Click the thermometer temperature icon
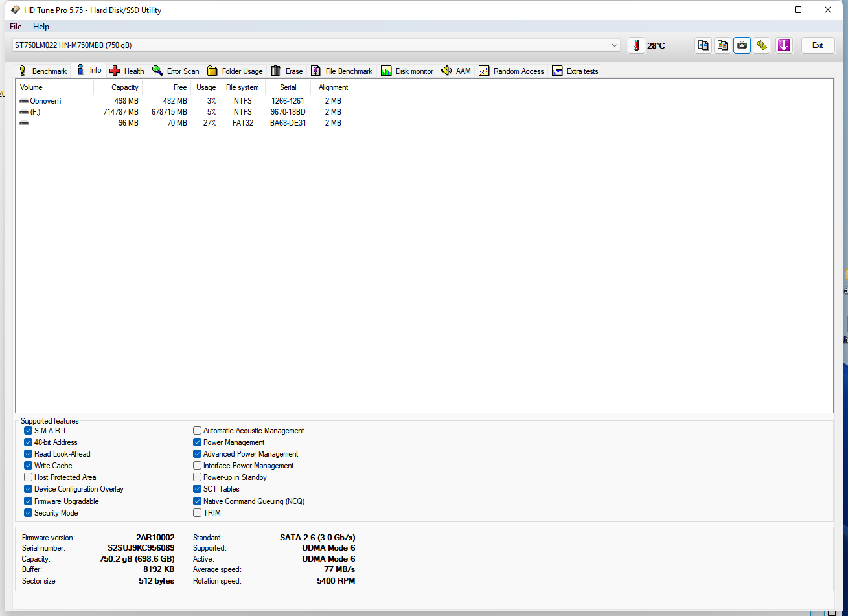Image resolution: width=848 pixels, height=616 pixels. [x=636, y=45]
